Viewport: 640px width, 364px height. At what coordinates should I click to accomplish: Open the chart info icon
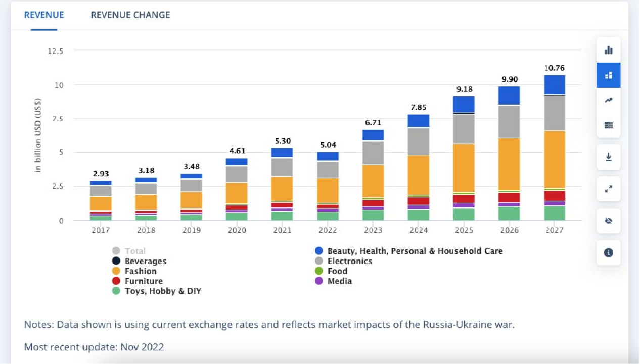tap(608, 252)
